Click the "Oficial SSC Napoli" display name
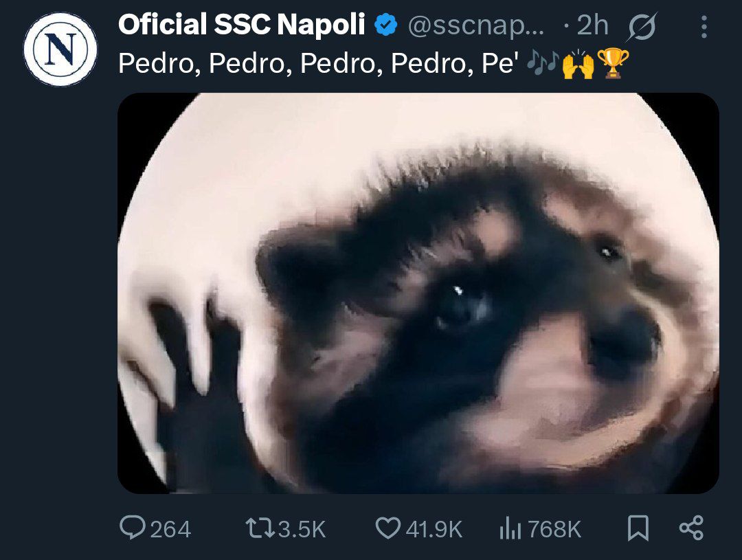742x560 pixels. tap(241, 25)
